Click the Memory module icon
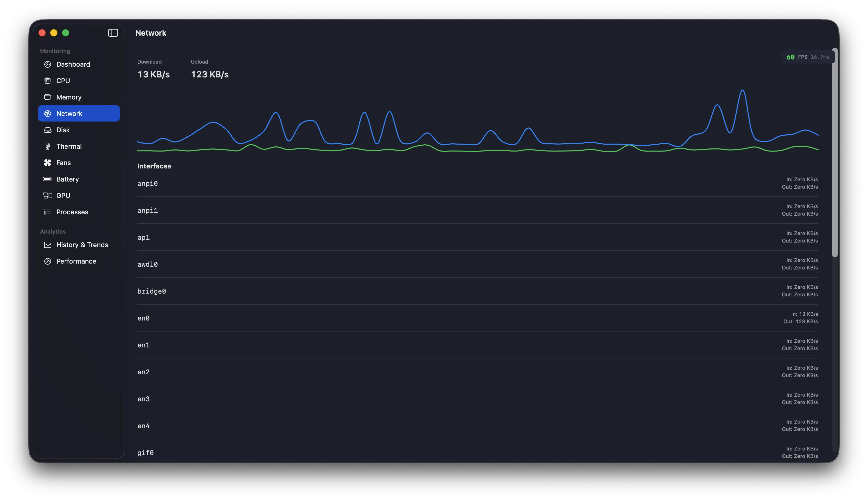This screenshot has height=501, width=868. click(x=47, y=97)
